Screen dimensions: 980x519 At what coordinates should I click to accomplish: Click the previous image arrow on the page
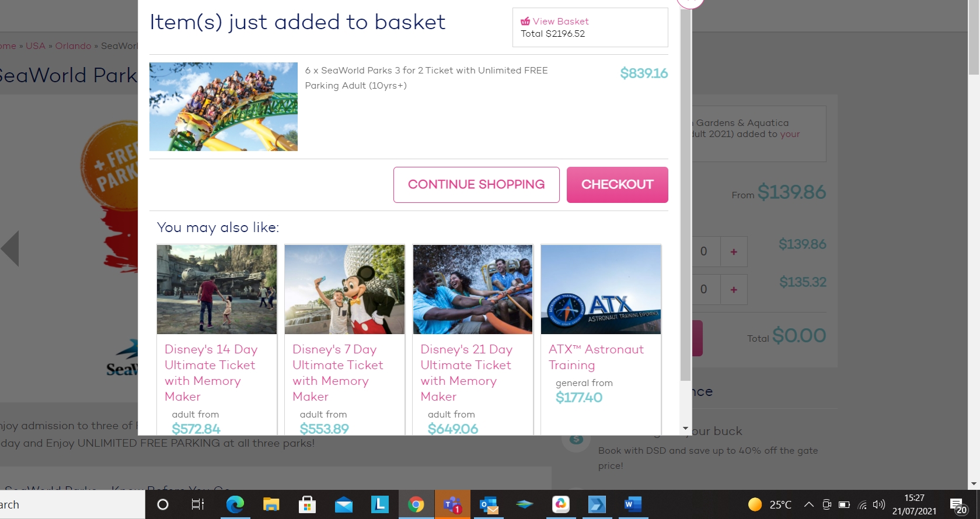[10, 248]
